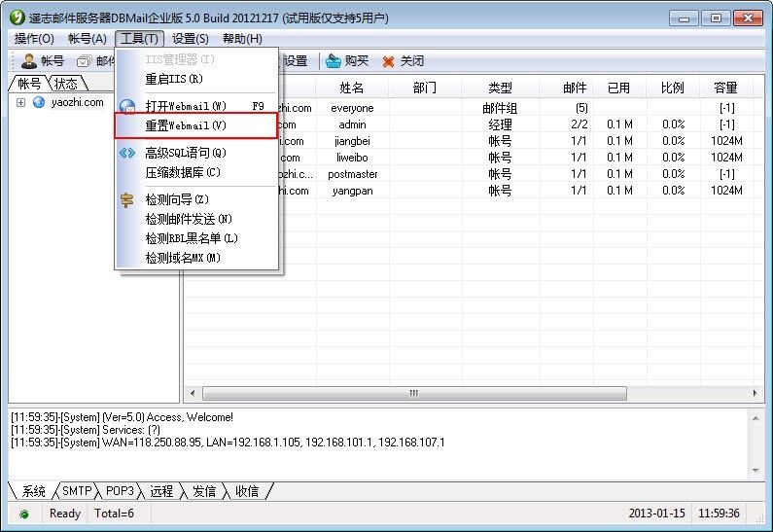Viewport: 773px width, 532px height.
Task: Click the account list scroll-left arrow
Action: (193, 394)
